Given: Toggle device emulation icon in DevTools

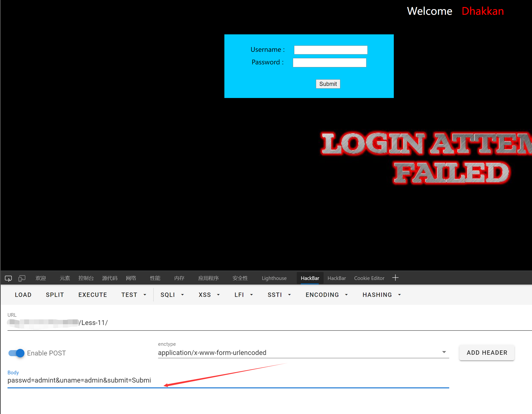Looking at the screenshot, I should point(22,278).
